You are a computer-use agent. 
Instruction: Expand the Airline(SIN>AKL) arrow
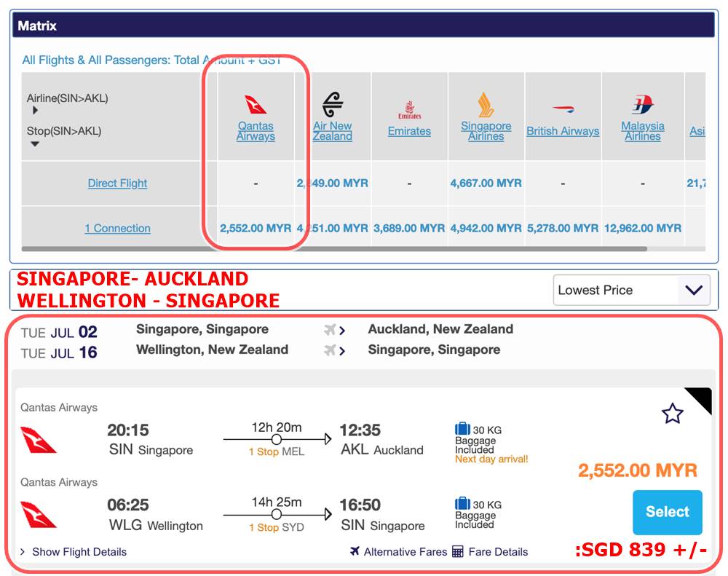(x=35, y=111)
